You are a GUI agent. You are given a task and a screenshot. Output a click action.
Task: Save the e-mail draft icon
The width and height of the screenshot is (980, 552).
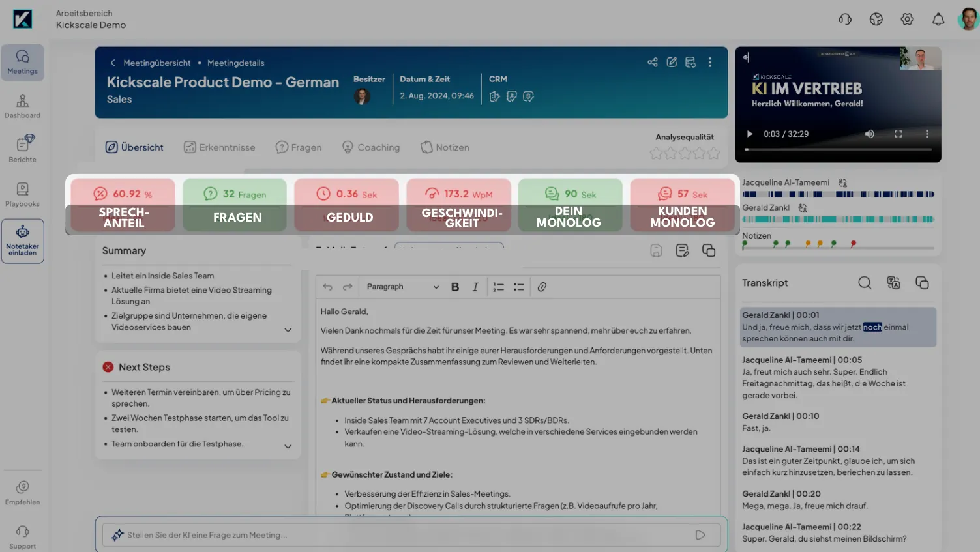(x=657, y=250)
